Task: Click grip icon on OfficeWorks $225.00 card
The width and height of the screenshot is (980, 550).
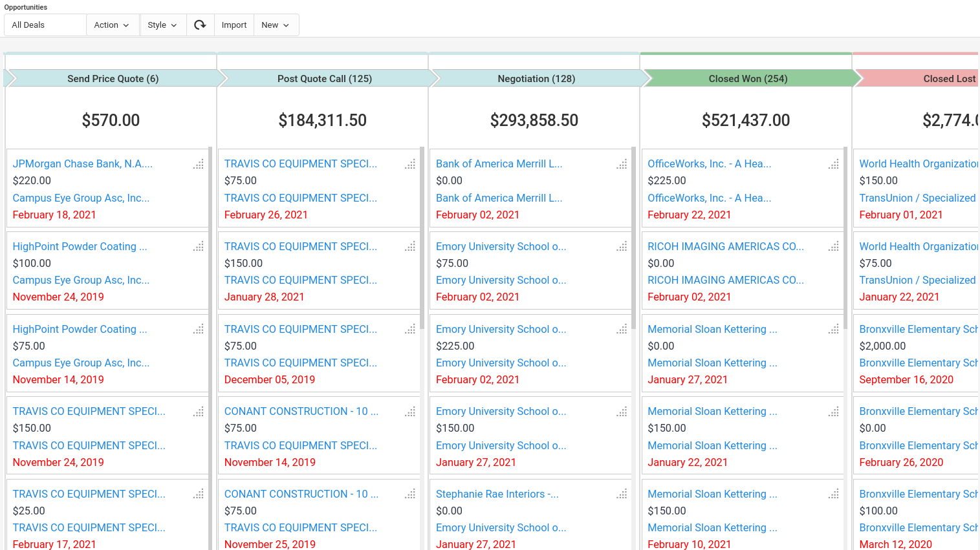Action: (x=834, y=164)
